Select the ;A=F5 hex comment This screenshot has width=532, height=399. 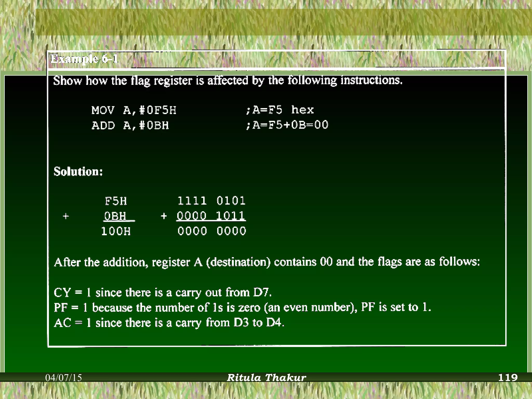coord(280,110)
